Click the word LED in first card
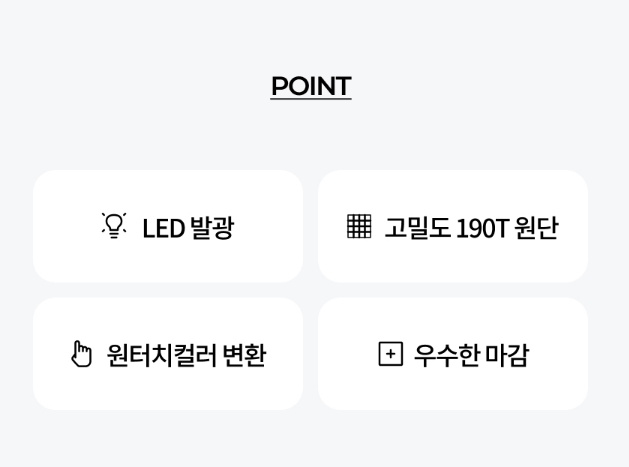 click(x=163, y=228)
